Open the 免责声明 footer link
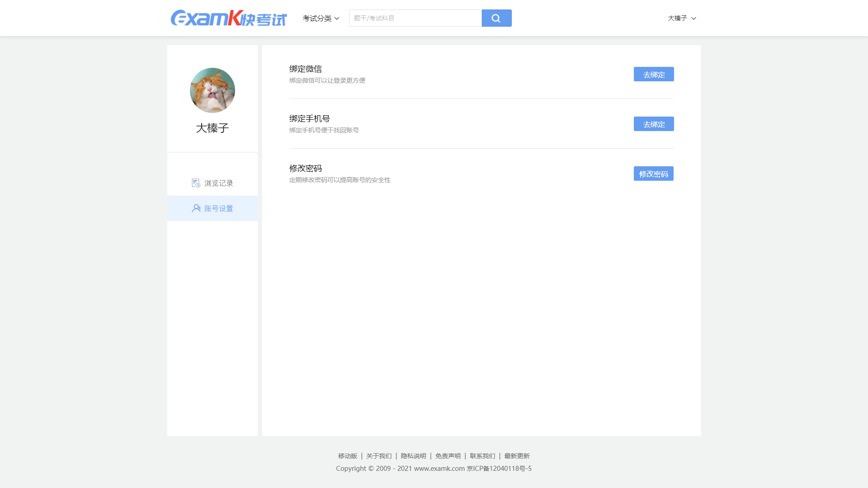Image resolution: width=868 pixels, height=488 pixels. (448, 456)
